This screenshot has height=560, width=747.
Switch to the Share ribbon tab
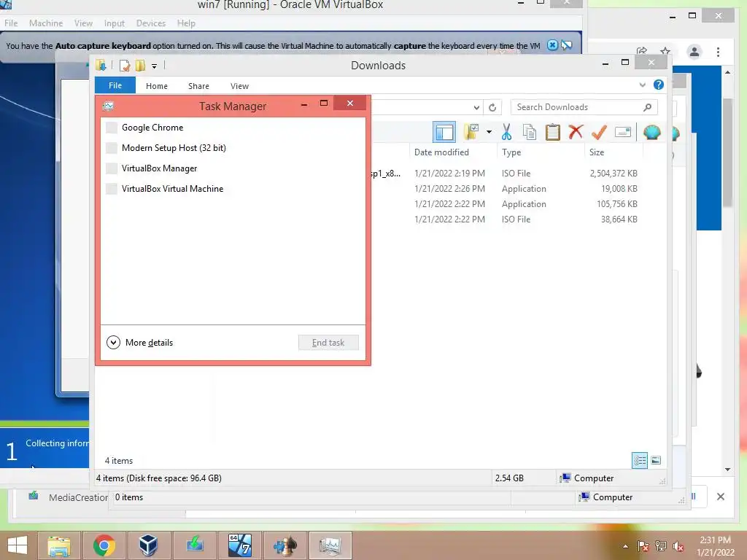pyautogui.click(x=198, y=86)
